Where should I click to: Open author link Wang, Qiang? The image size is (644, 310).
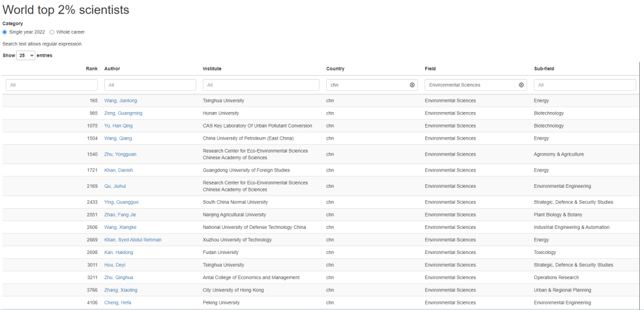[x=118, y=138]
